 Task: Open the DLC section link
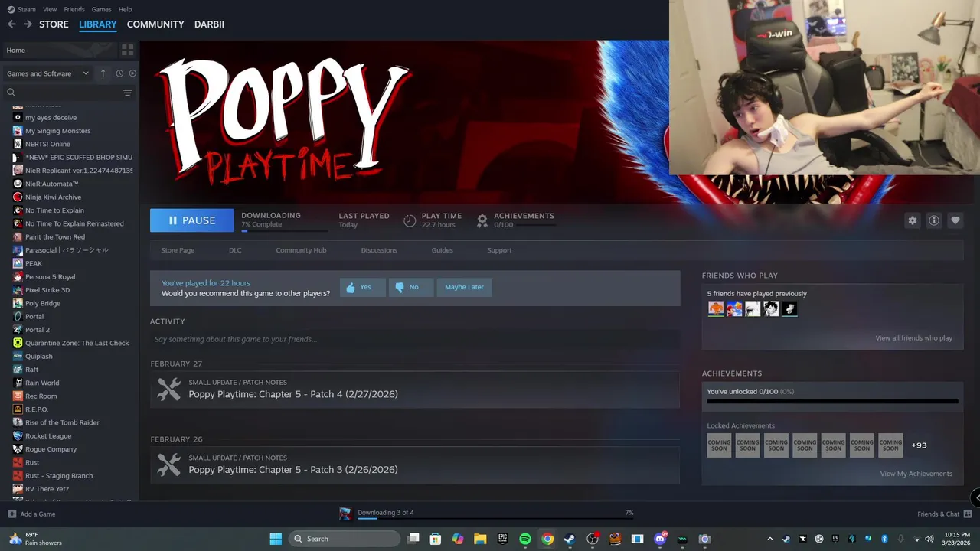(x=235, y=250)
